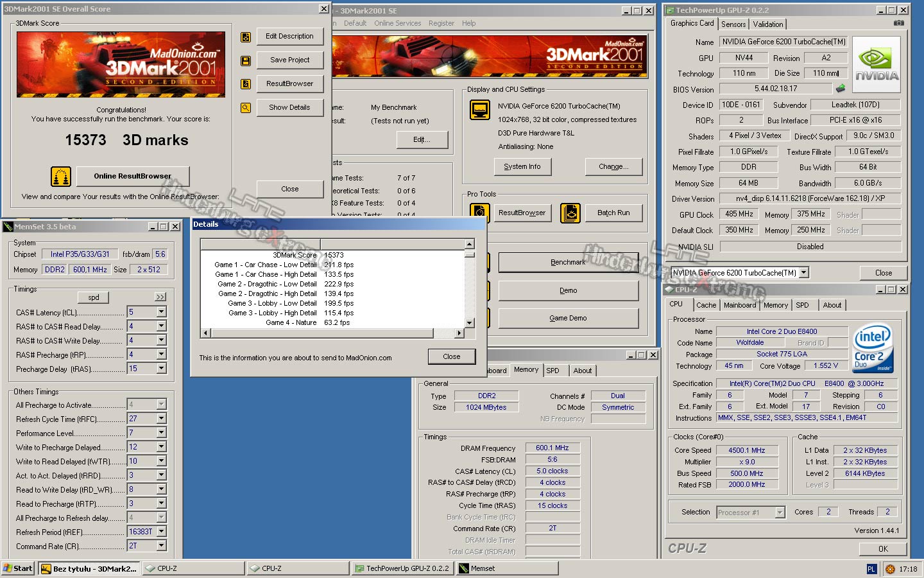The image size is (924, 578).
Task: Open SPD tab in right CPU-Z window
Action: [x=802, y=306]
